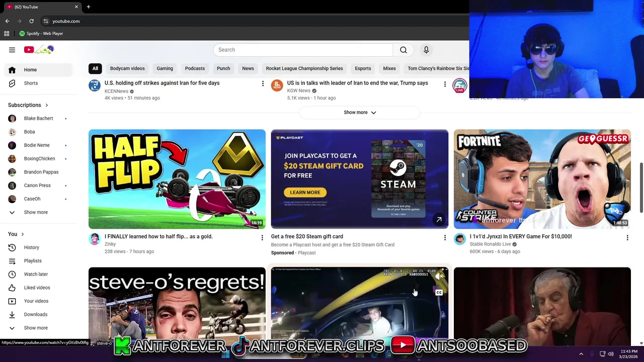Open options for Iran strikes news video
The image size is (644, 362).
coord(262,83)
